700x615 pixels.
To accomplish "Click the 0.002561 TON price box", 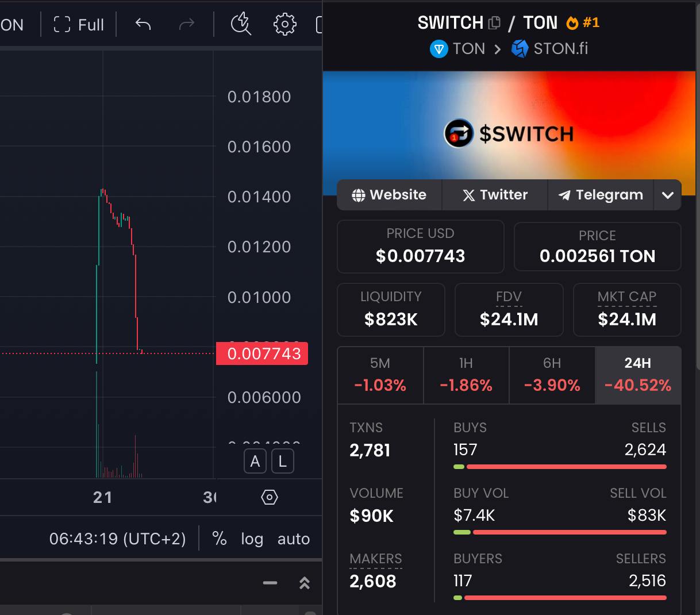I will tap(598, 247).
